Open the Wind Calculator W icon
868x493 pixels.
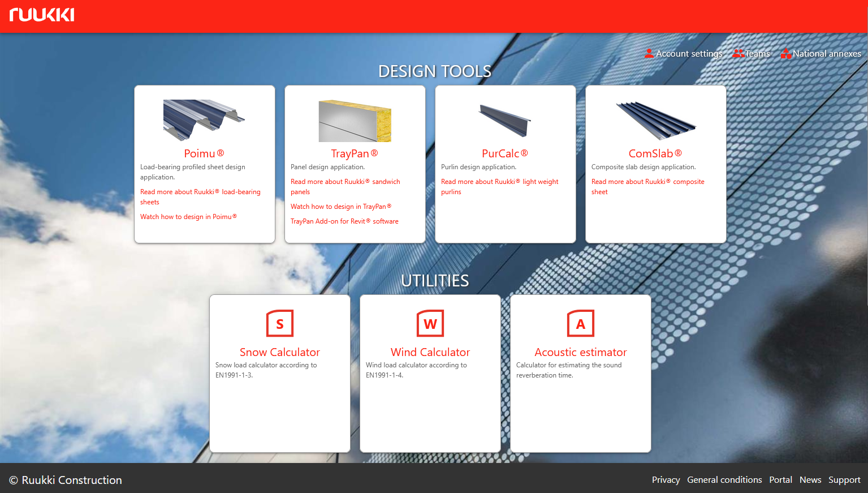tap(430, 324)
